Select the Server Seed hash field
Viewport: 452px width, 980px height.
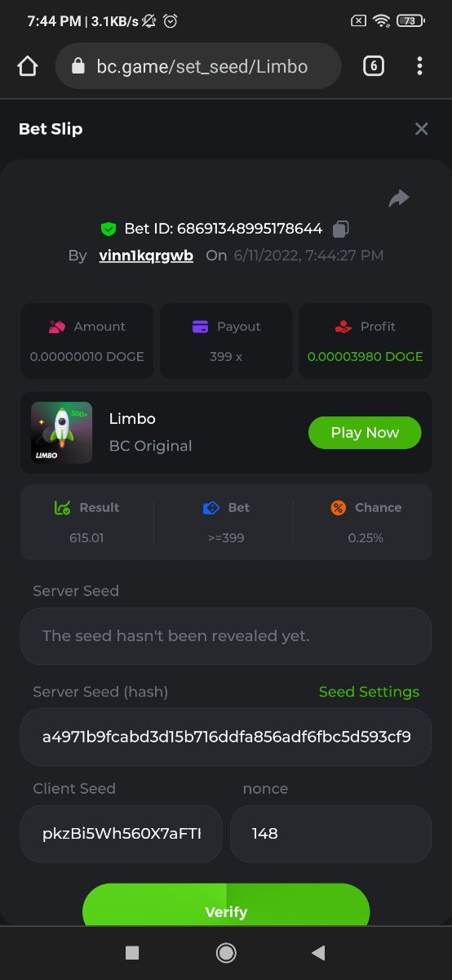point(226,737)
